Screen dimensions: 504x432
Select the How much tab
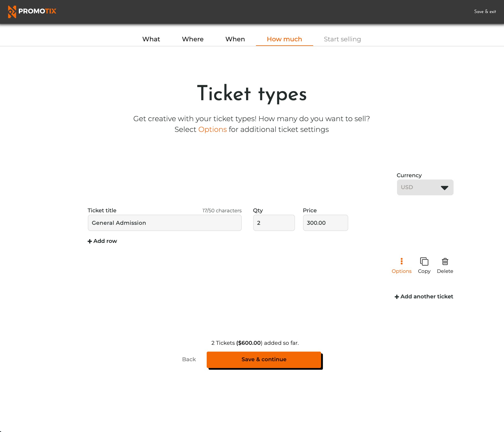[284, 39]
